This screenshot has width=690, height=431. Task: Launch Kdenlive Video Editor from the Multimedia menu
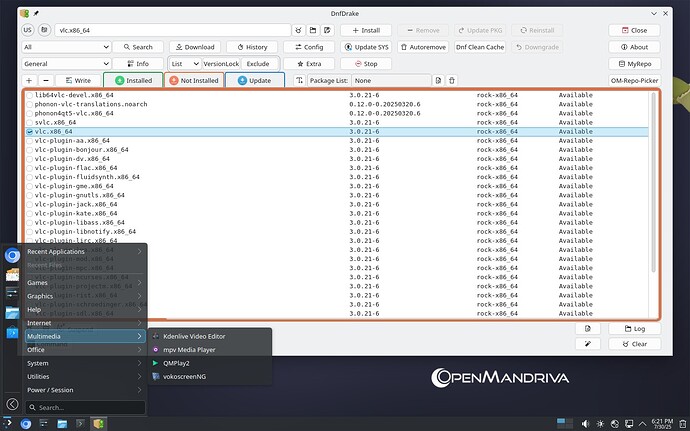tap(209, 336)
